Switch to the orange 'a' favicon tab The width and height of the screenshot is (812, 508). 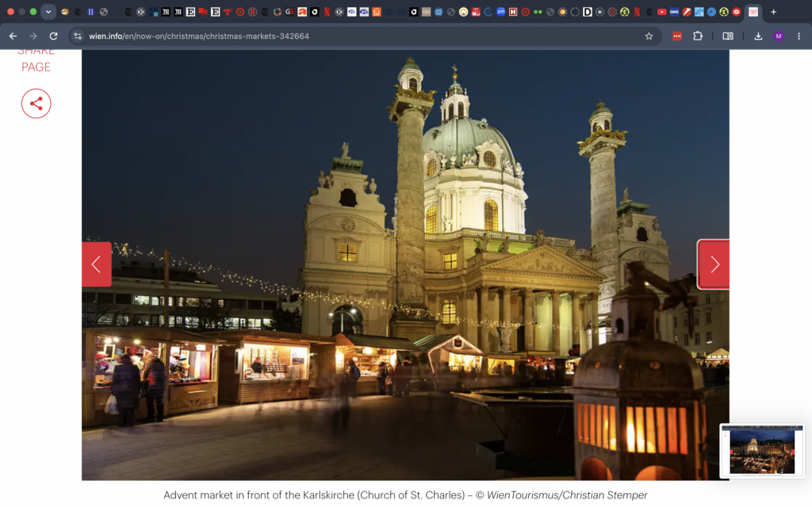click(302, 12)
